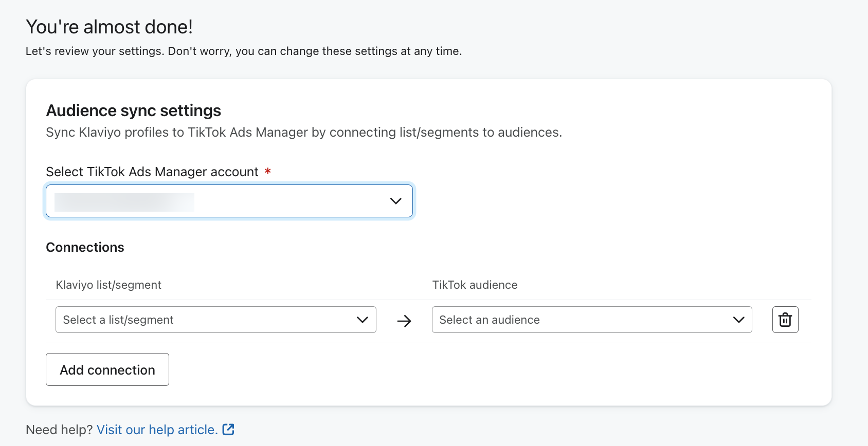
Task: Click the 'Audience sync settings' heading
Action: pyautogui.click(x=134, y=110)
